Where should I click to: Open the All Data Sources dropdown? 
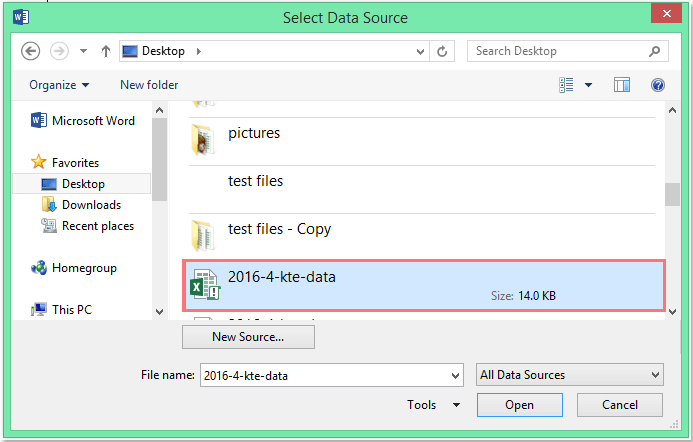pyautogui.click(x=570, y=375)
